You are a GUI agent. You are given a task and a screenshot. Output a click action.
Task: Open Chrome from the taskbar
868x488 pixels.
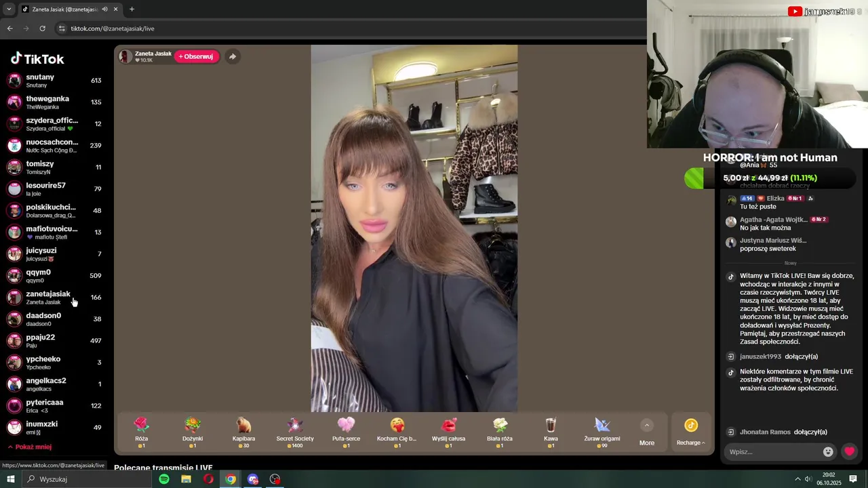coord(231,479)
